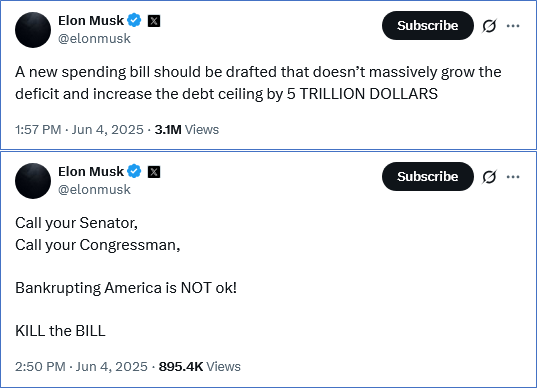View the 3.1M Views analytics
Viewport: 537px width, 388px height.
[187, 130]
